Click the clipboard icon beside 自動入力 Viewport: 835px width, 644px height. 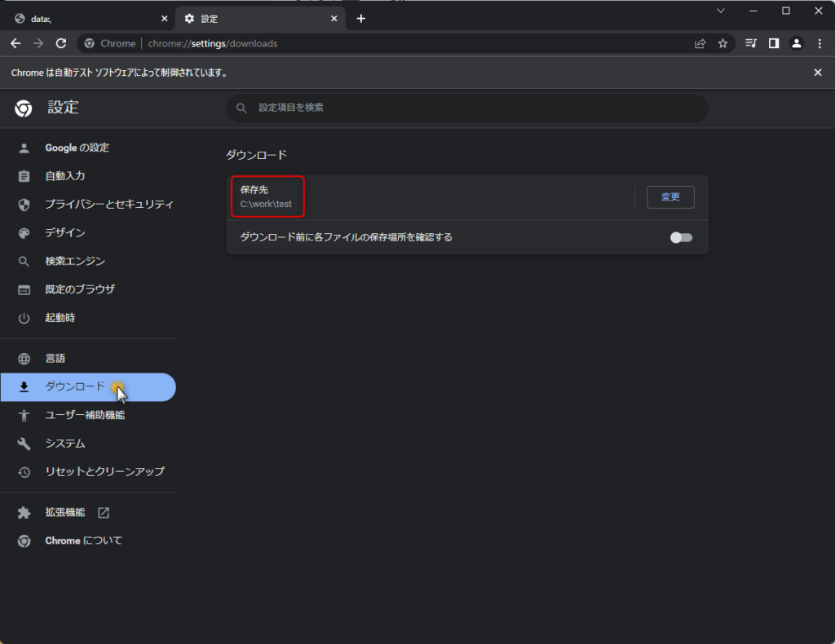pos(24,176)
